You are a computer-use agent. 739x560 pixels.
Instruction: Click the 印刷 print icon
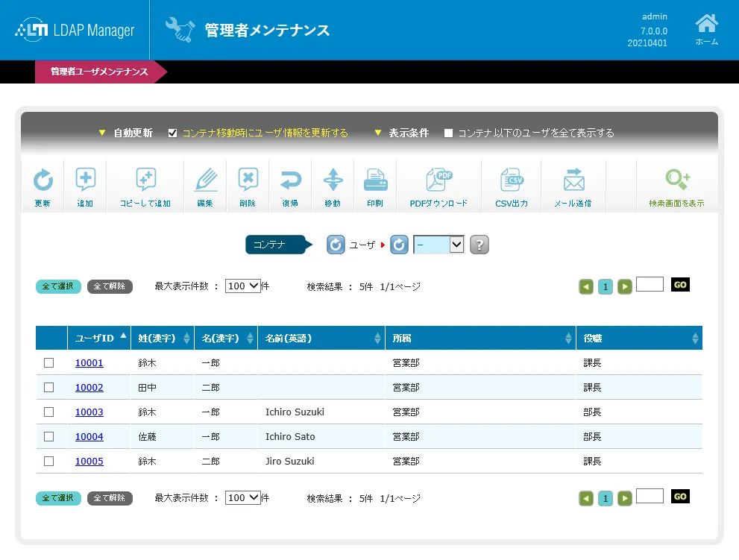(376, 180)
